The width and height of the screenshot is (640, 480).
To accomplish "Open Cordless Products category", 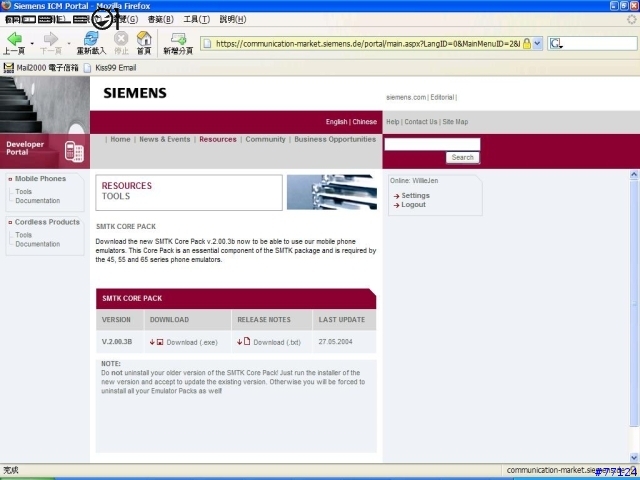I will point(47,222).
